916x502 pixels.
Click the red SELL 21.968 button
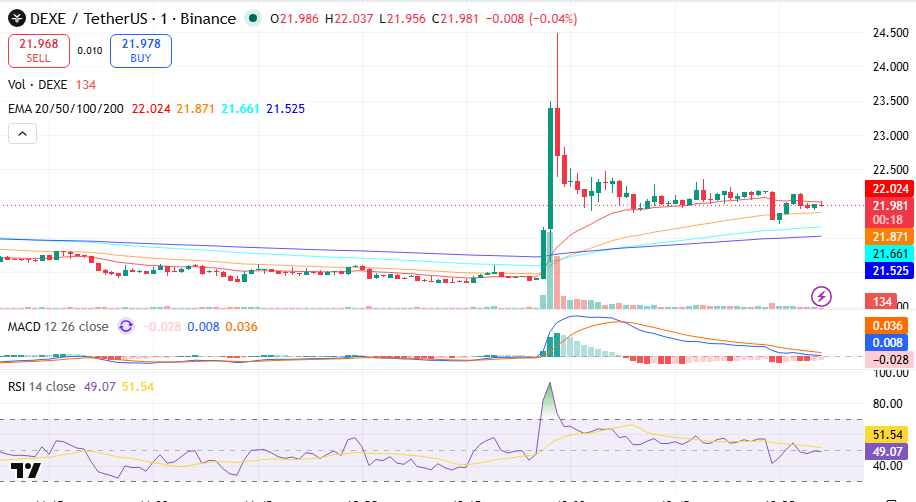(39, 51)
